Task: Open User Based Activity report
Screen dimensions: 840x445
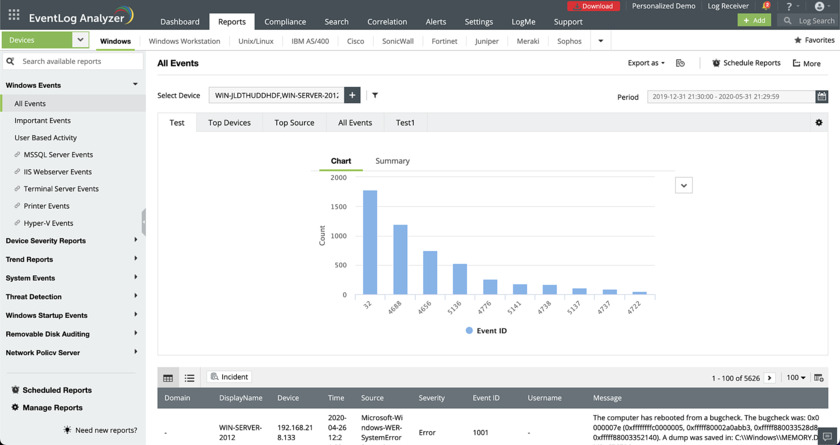Action: (46, 138)
